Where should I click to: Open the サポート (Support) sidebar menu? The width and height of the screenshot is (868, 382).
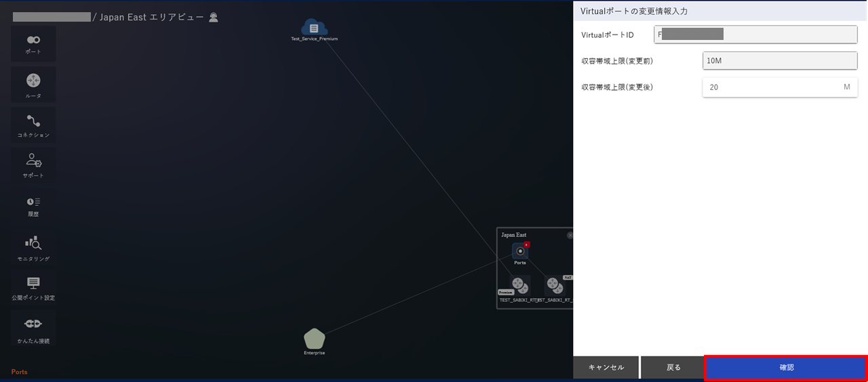[x=33, y=166]
